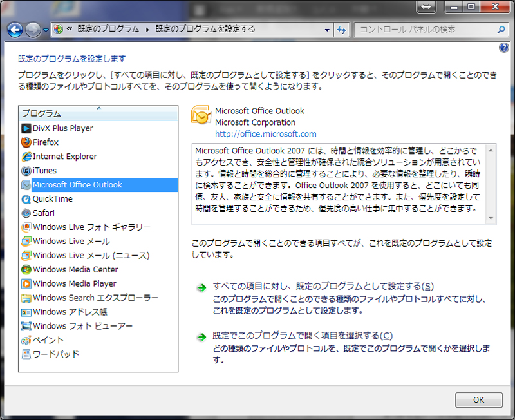Select Microsoft Office Outlook list row
The width and height of the screenshot is (515, 420).
[98, 185]
